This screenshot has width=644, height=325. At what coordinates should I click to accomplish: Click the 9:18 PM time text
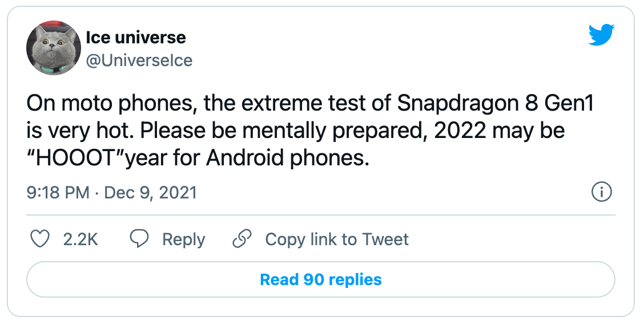(58, 193)
